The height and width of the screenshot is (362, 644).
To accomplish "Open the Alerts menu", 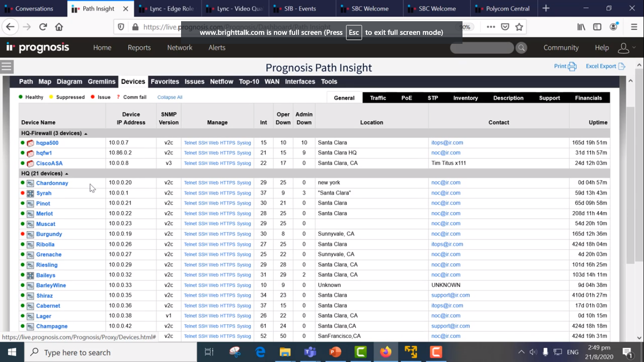I will (x=217, y=48).
